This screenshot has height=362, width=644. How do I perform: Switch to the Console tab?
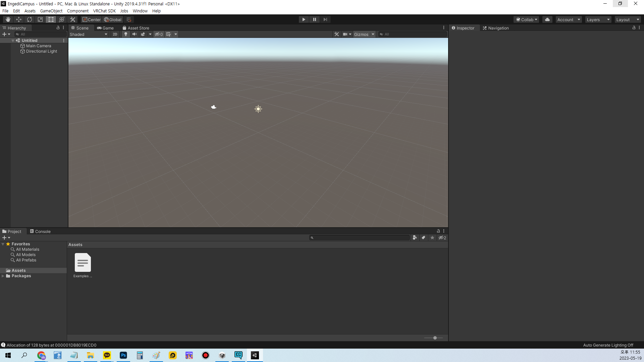pyautogui.click(x=40, y=231)
